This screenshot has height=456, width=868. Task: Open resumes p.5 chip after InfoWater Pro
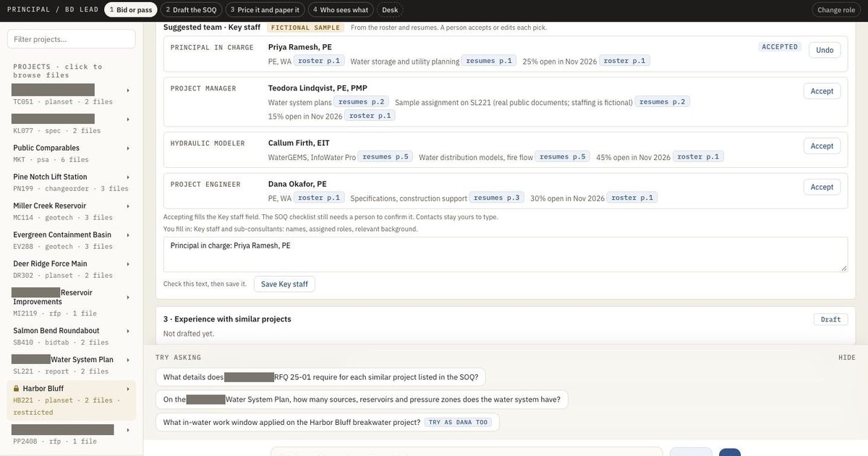point(386,156)
